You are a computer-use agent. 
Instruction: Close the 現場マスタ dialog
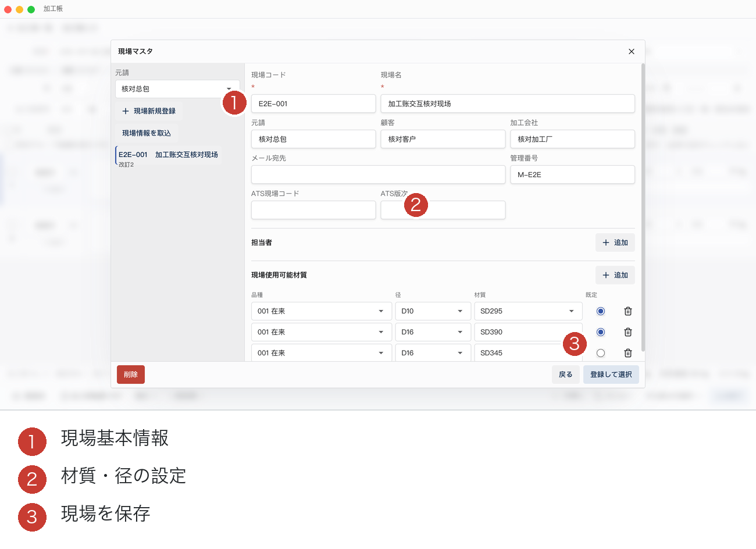[x=632, y=51]
